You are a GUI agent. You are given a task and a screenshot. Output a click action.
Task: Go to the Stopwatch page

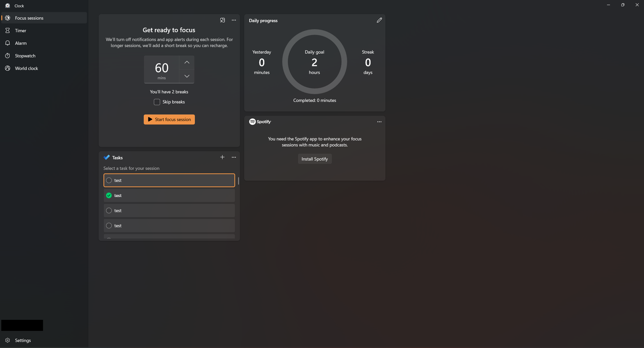[25, 56]
